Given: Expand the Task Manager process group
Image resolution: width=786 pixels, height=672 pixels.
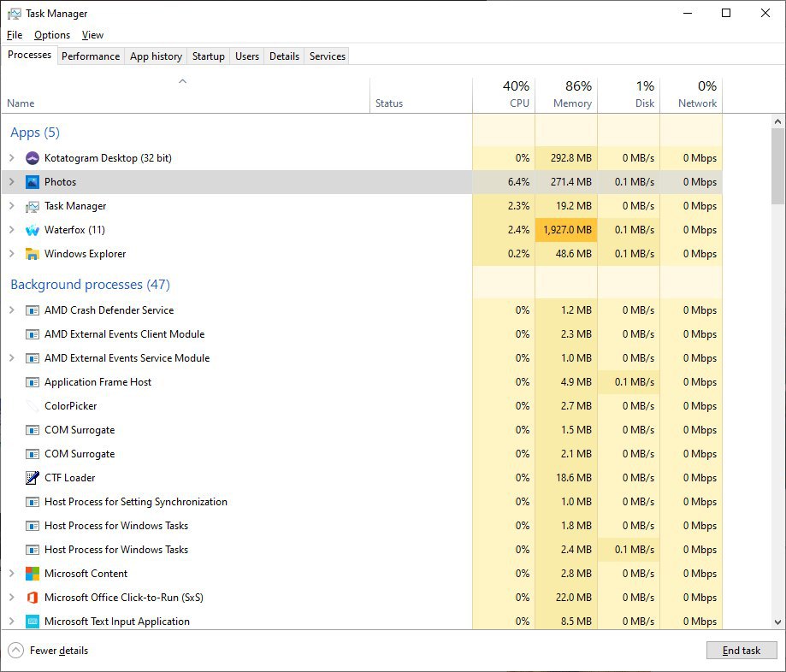Looking at the screenshot, I should [x=11, y=206].
